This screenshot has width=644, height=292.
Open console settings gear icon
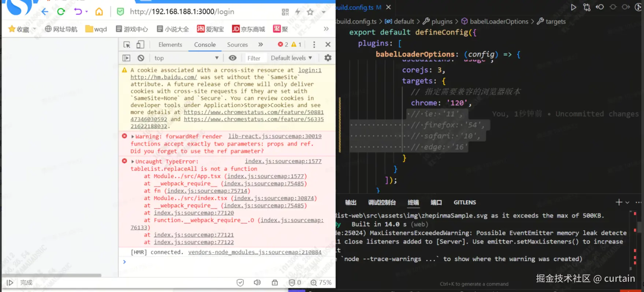pyautogui.click(x=328, y=58)
